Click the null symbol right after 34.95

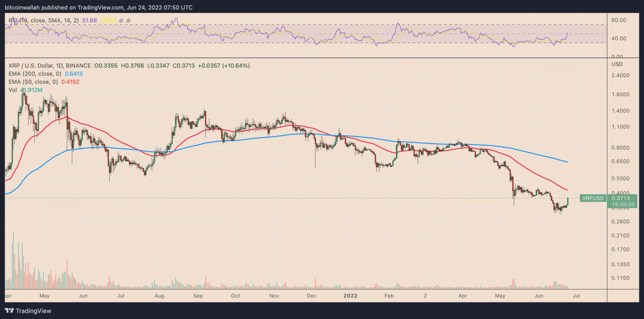(x=121, y=21)
